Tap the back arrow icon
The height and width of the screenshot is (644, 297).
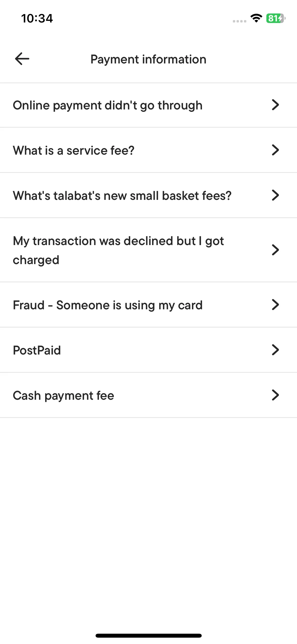(x=22, y=59)
